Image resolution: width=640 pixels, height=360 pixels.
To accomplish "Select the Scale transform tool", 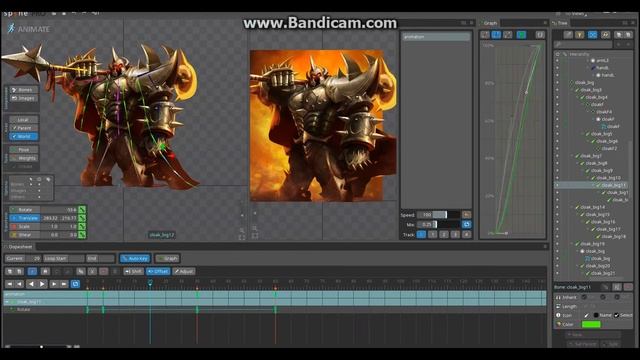I will (24, 227).
